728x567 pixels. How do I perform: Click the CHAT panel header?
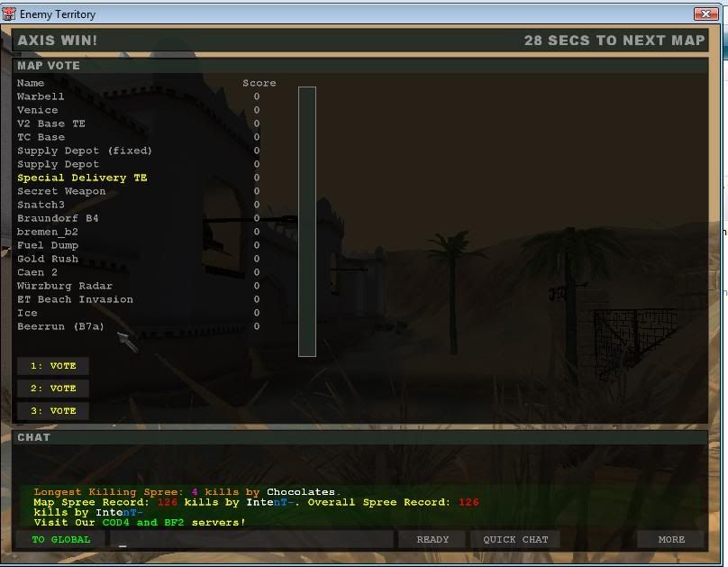[x=360, y=437]
